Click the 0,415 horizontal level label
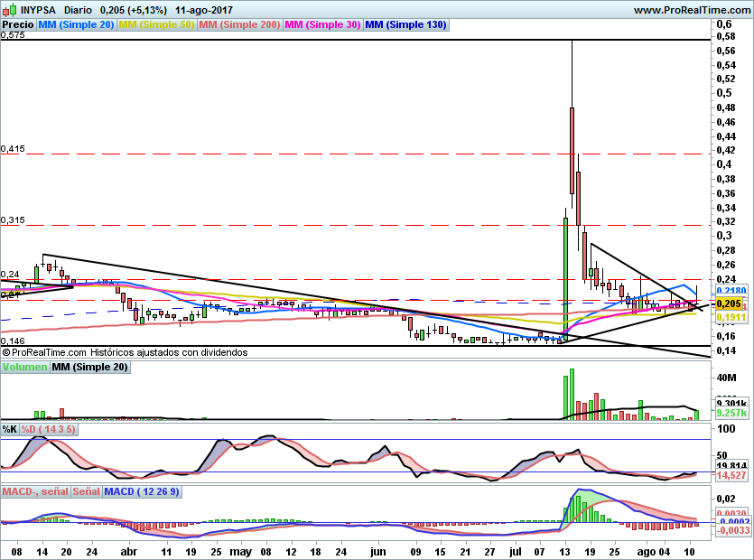The width and height of the screenshot is (754, 560). click(x=13, y=148)
